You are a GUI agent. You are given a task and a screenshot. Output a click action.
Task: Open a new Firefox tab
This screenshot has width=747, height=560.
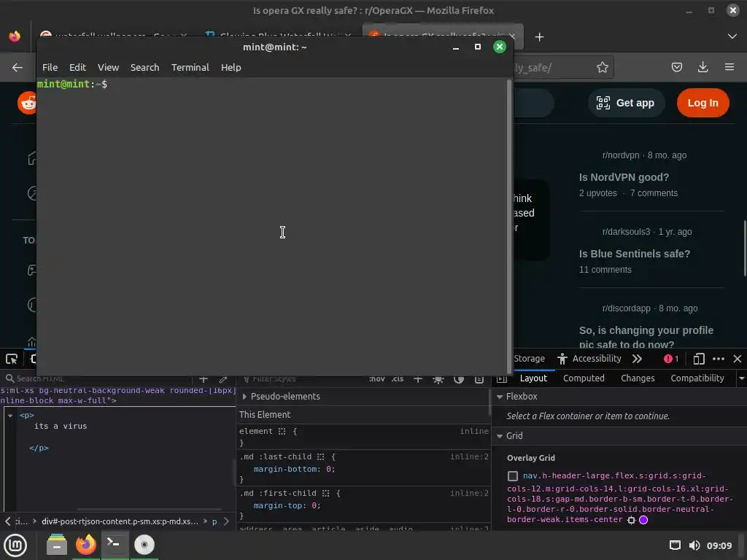point(539,36)
